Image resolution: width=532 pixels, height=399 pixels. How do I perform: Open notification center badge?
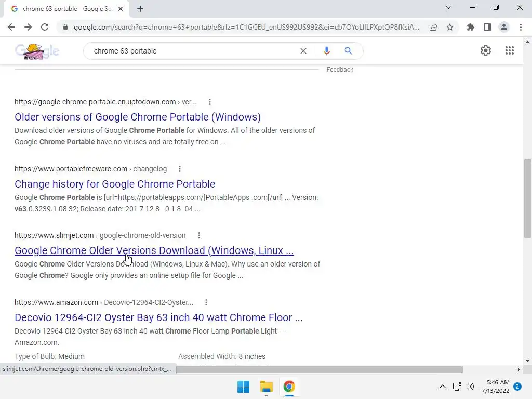[517, 387]
